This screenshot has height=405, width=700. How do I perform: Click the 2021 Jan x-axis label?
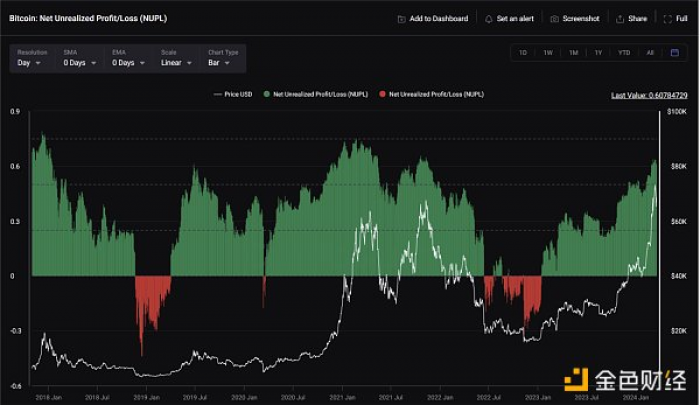[342, 397]
